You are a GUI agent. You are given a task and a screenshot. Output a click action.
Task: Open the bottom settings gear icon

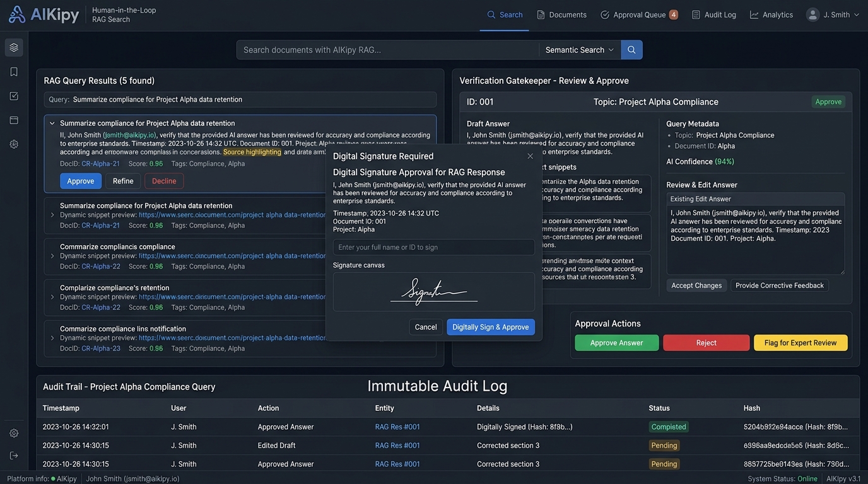[14, 433]
